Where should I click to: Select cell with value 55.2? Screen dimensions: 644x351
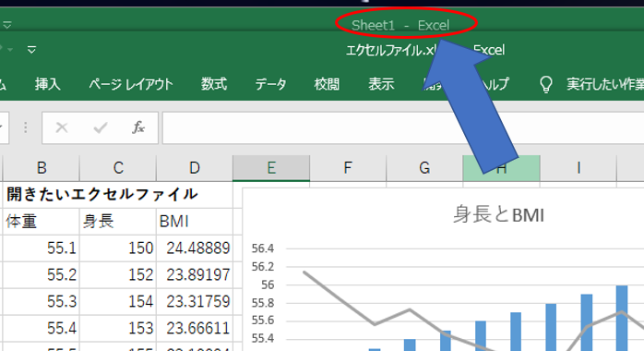tap(42, 275)
